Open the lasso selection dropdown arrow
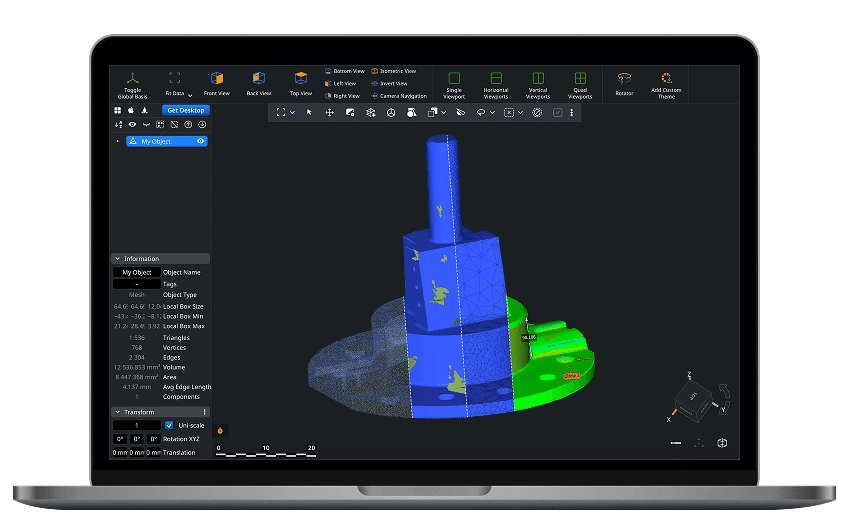The image size is (849, 526). click(x=492, y=113)
